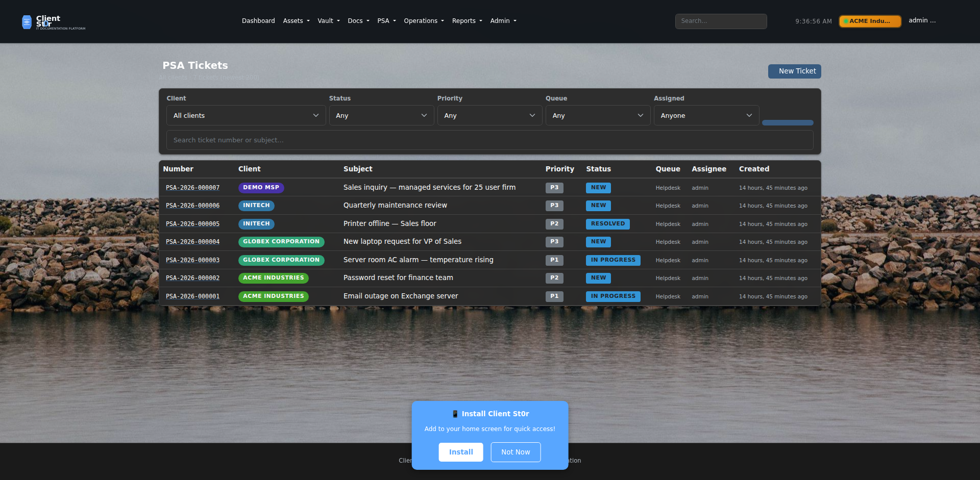Open ticket PSA-2026-000004
The image size is (980, 480).
pos(192,242)
